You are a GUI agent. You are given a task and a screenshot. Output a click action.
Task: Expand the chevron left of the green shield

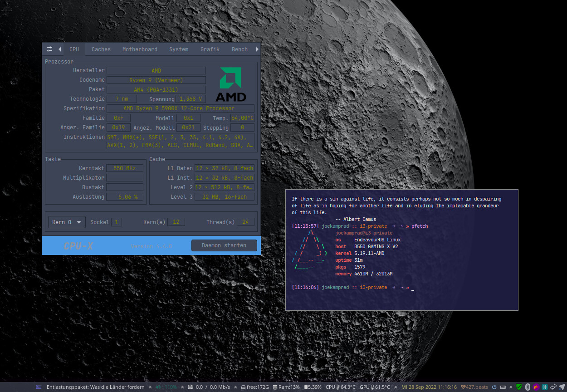pos(511,387)
